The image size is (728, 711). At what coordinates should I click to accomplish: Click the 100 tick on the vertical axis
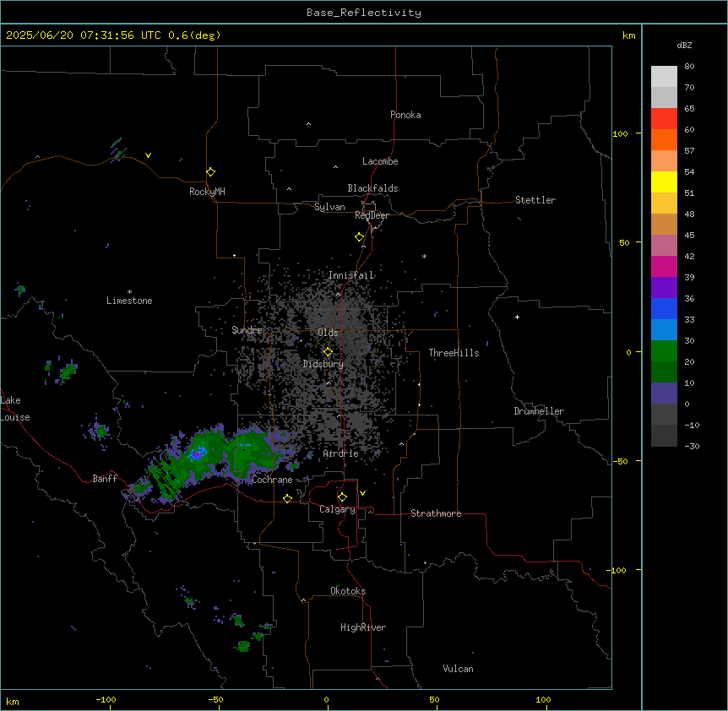[x=620, y=133]
